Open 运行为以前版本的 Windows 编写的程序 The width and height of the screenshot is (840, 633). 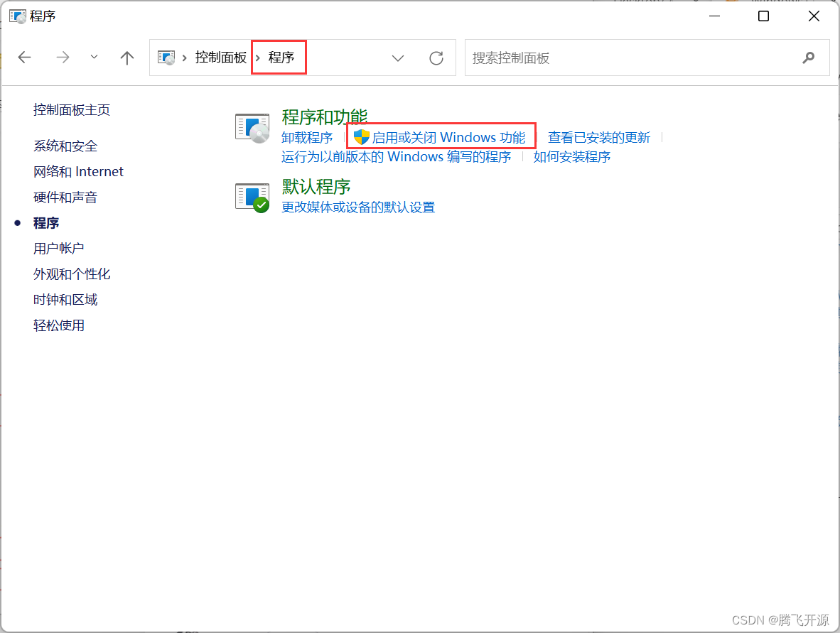[397, 157]
